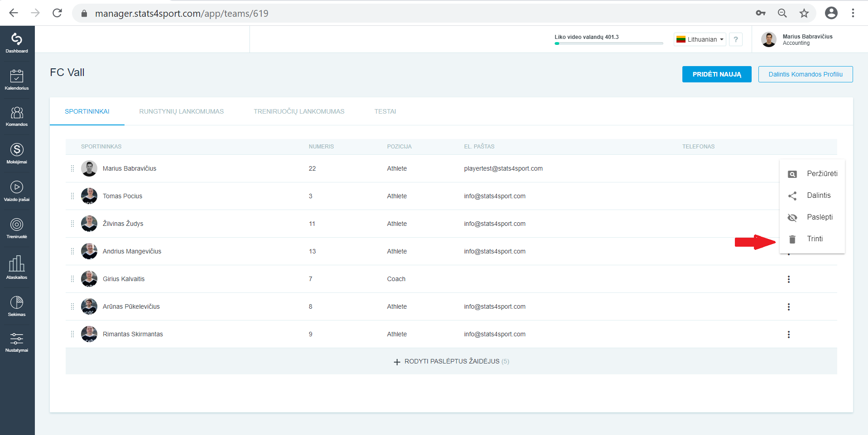Go to Komandos teams section

(x=17, y=116)
